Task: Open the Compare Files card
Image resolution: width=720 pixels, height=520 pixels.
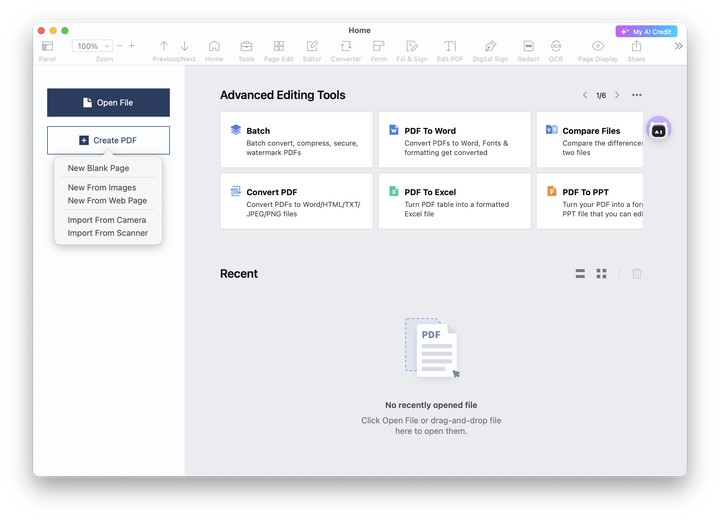Action: tap(590, 140)
